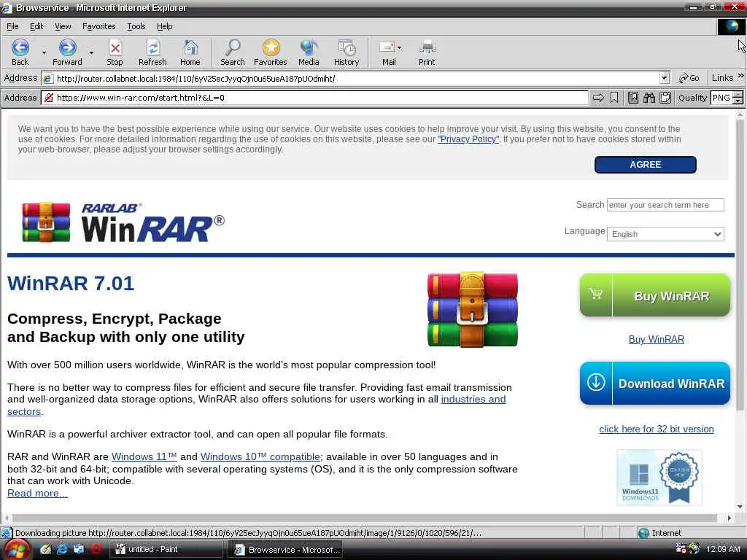Open the Favorites star toolbar button
Image resolution: width=747 pixels, height=560 pixels.
(x=271, y=52)
